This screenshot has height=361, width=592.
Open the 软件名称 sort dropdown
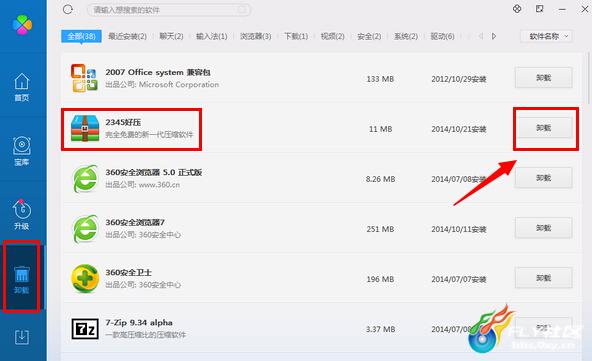547,36
